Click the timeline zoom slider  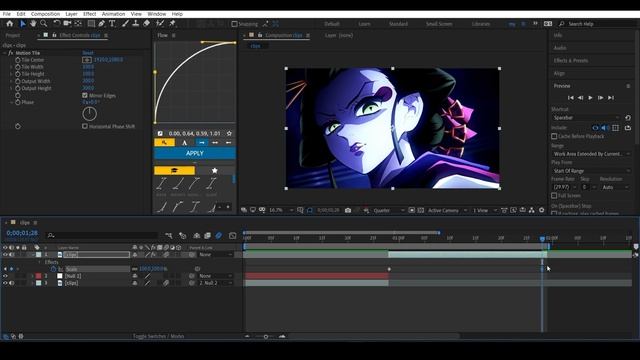pos(265,337)
